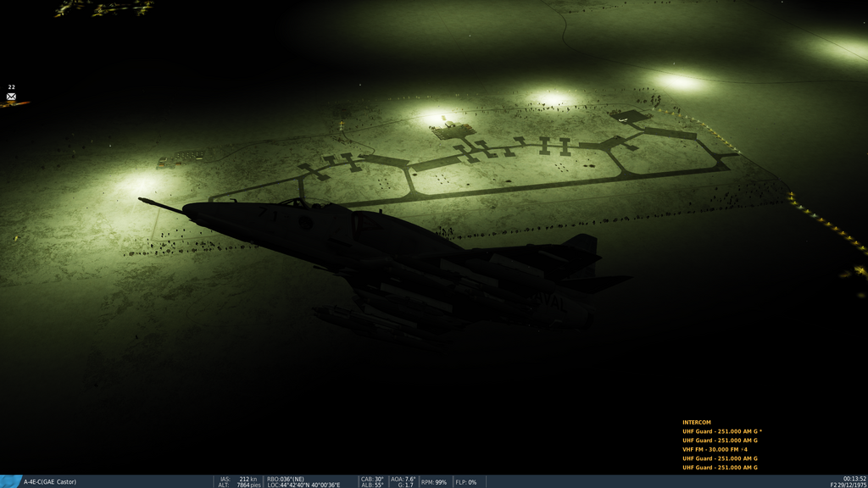
Task: Click the ALB 55° bank readout
Action: 372,485
